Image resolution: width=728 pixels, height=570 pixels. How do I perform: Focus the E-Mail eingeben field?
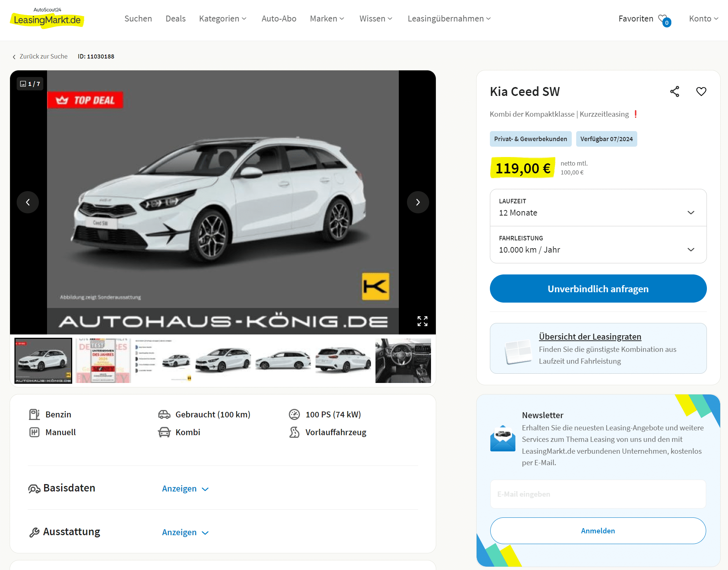598,494
